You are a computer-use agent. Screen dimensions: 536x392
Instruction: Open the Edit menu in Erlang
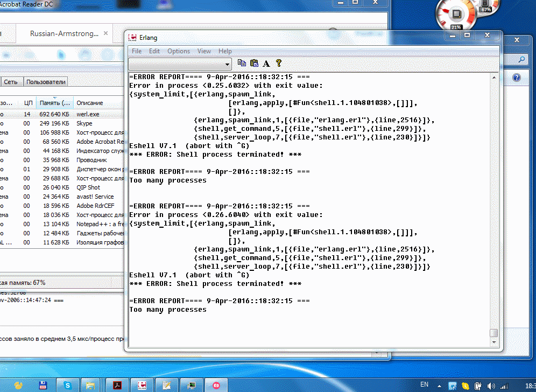click(154, 51)
